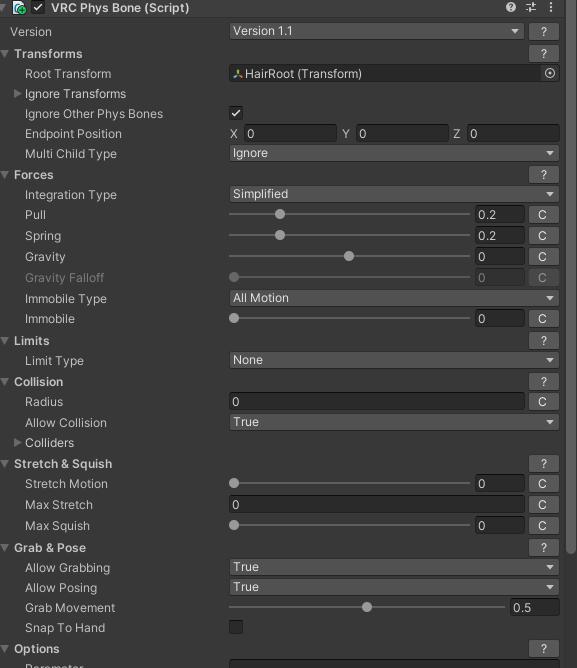Enable Snap To Hand checkbox
The image size is (577, 668).
236,627
